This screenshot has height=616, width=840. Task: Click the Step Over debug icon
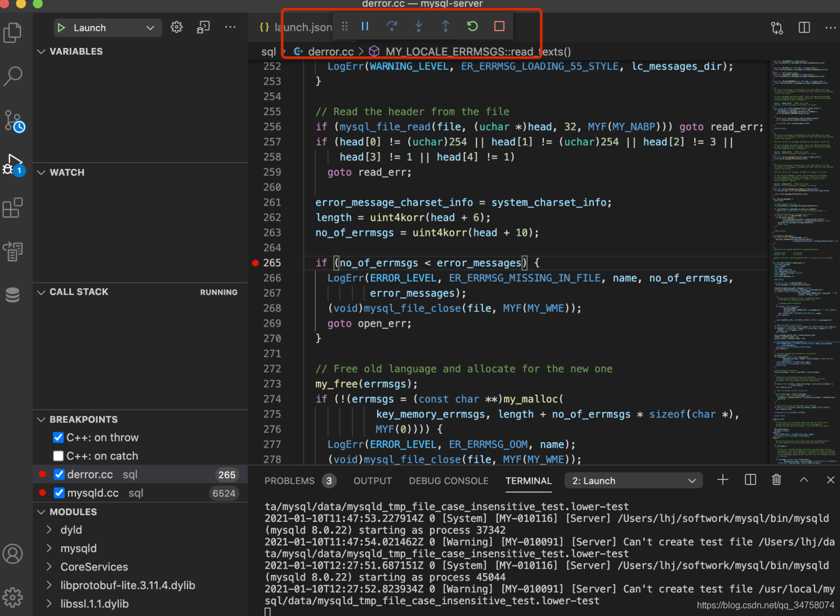pyautogui.click(x=392, y=26)
